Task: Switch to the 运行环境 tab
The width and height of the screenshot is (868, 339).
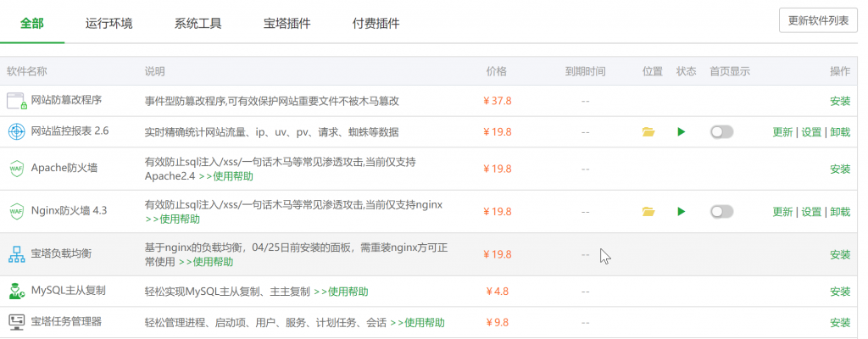Action: coord(109,24)
